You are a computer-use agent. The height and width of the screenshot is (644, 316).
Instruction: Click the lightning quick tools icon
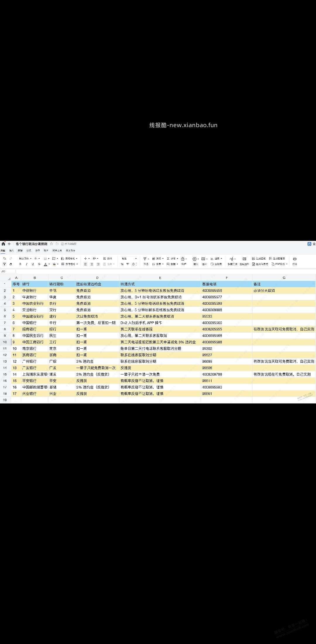point(232,259)
